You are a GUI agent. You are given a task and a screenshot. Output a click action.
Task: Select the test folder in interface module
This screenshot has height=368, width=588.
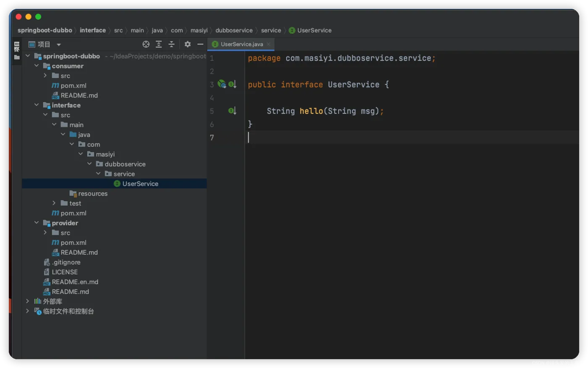(71, 203)
